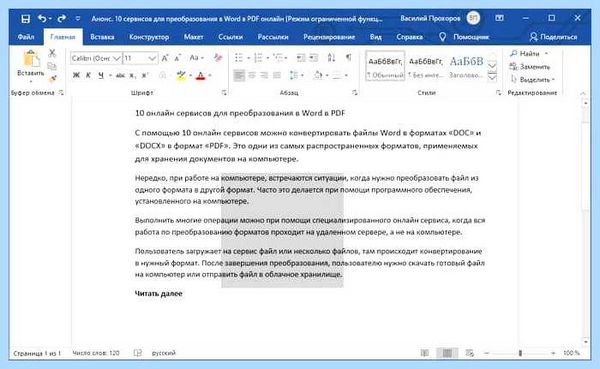Click the Выделить select button
This screenshot has height=369, width=600.
532,80
